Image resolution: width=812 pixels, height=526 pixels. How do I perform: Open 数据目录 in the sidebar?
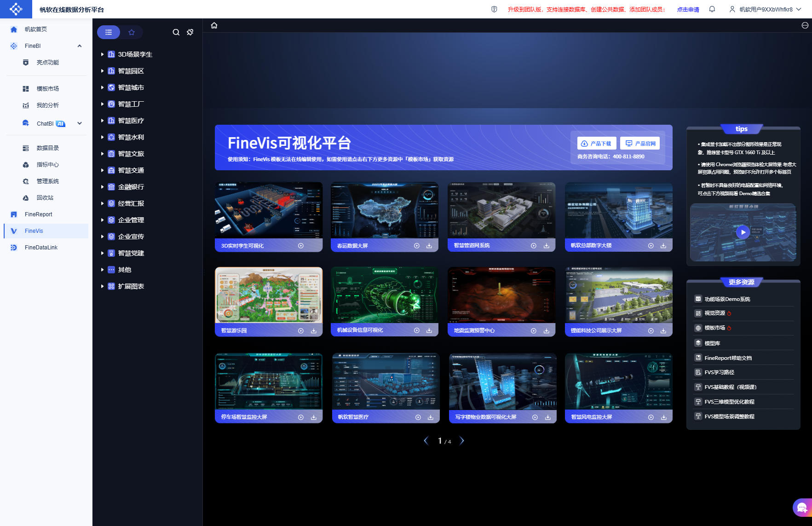pyautogui.click(x=47, y=148)
